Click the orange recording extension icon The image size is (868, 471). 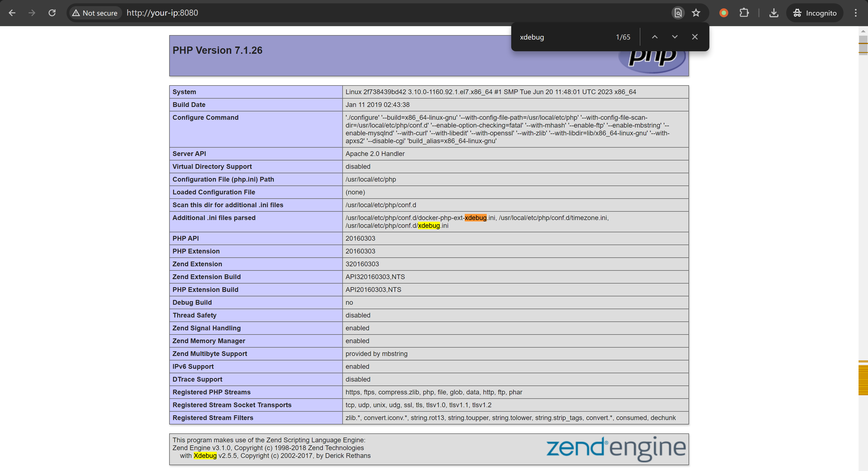point(724,13)
